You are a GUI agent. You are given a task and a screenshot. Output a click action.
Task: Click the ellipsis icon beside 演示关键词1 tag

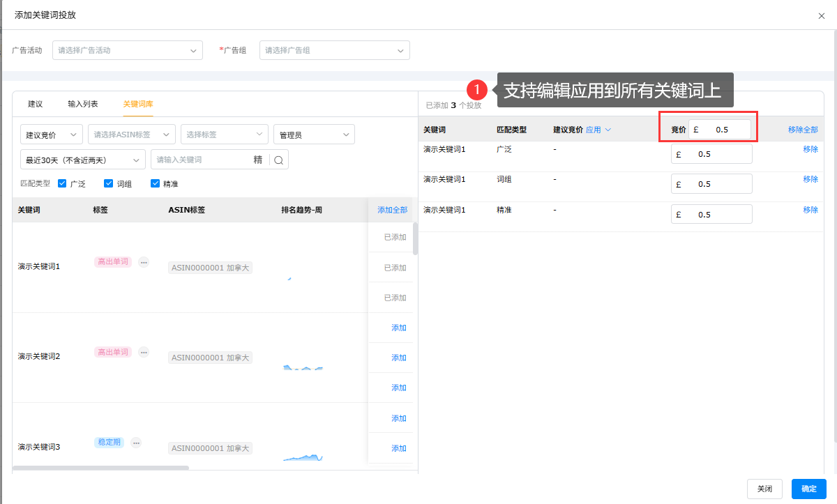(x=144, y=262)
